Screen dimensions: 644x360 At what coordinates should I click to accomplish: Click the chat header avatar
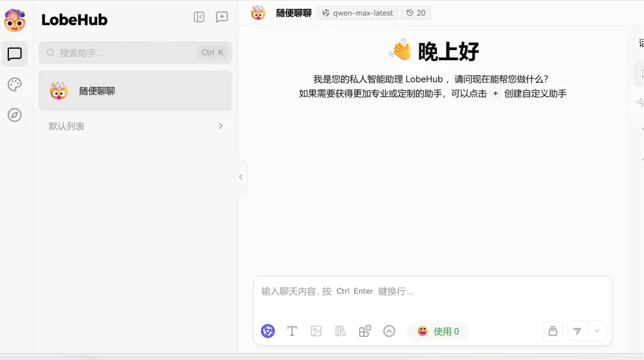pyautogui.click(x=258, y=13)
